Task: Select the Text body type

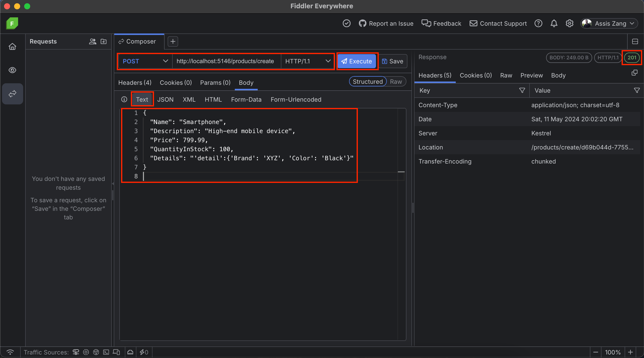Action: coord(142,99)
